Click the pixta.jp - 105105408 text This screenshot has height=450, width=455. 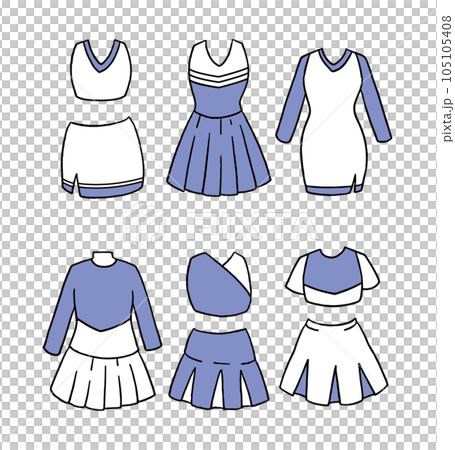click(447, 79)
